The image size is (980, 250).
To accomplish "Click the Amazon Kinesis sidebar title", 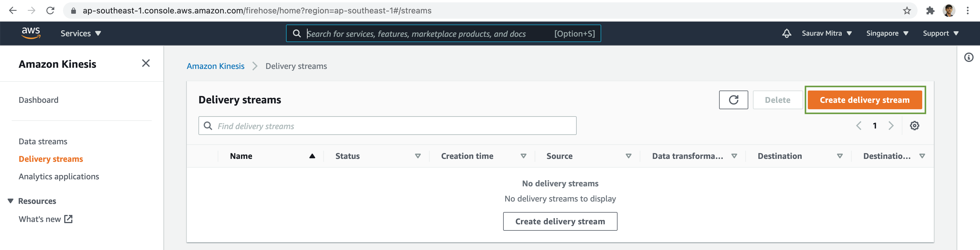I will click(57, 64).
